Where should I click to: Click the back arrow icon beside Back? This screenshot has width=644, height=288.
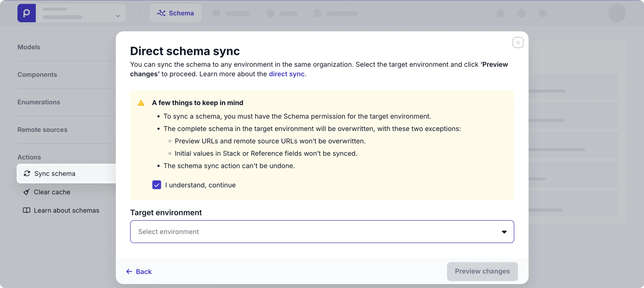129,272
